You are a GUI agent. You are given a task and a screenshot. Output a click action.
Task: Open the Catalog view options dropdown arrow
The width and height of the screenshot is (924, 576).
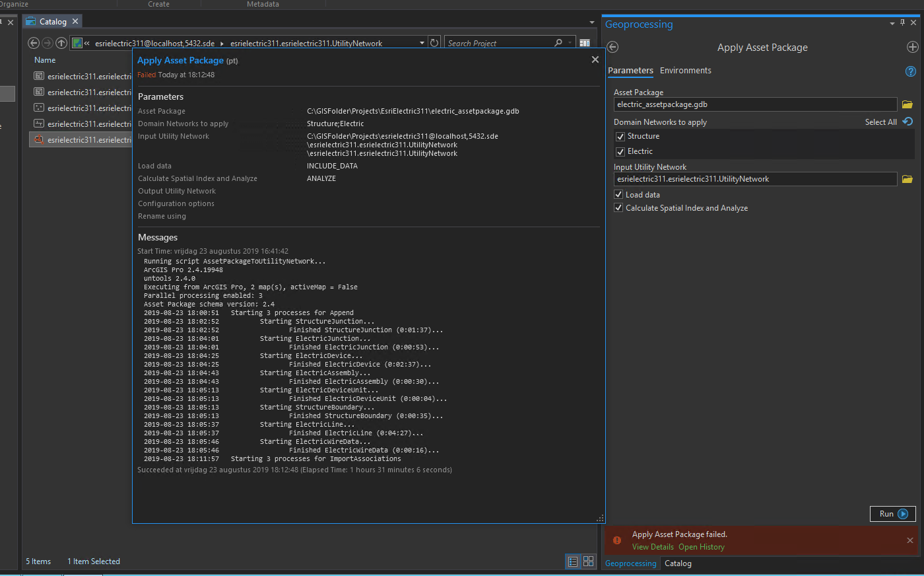pyautogui.click(x=592, y=22)
